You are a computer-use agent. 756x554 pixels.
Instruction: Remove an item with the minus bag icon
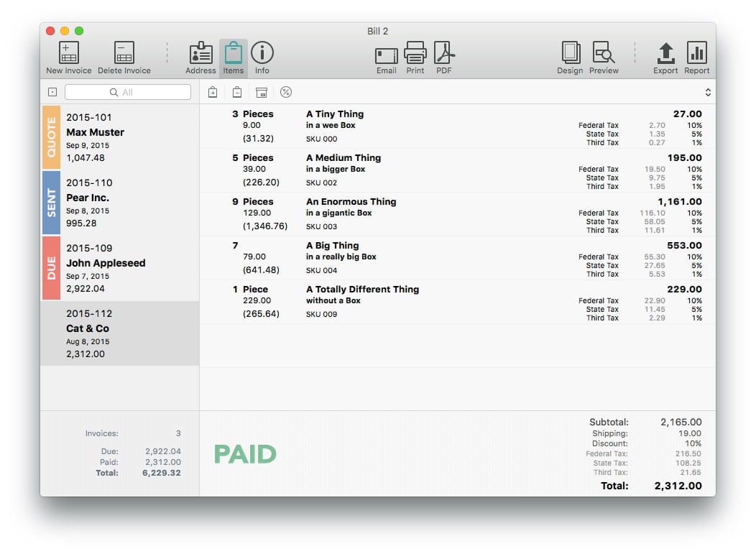237,92
